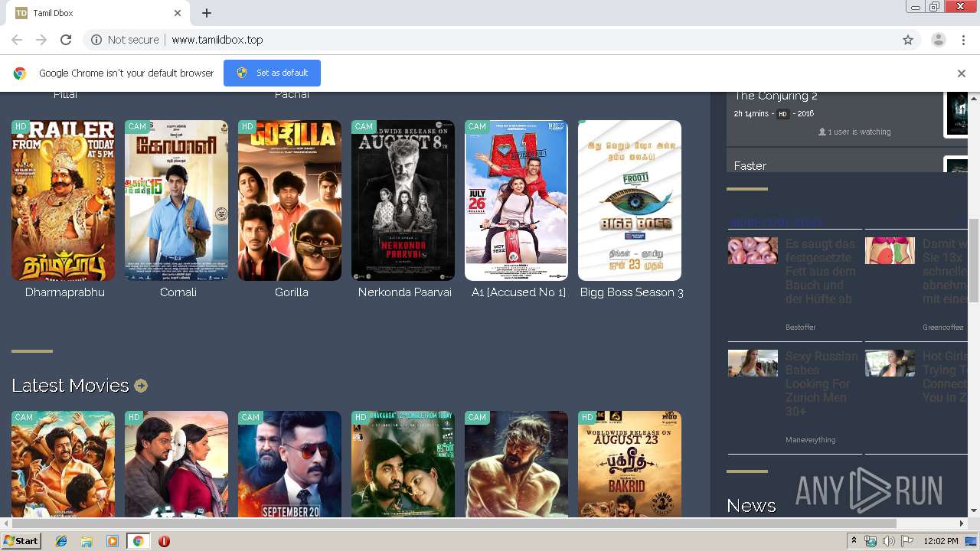980x551 pixels.
Task: Click the Not secure info icon
Action: 96,40
